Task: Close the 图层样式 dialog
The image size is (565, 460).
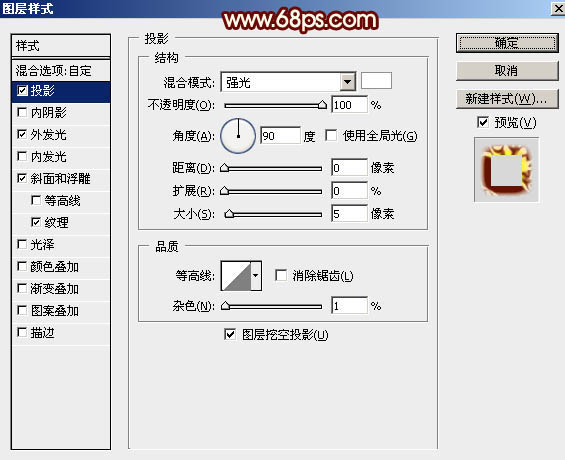Action: click(x=558, y=8)
